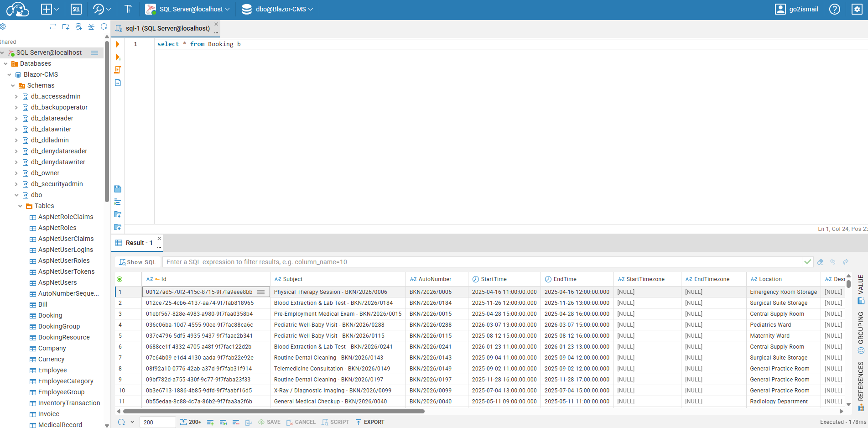Screen dimensions: 868x428
Task: Collapse the Databases tree node
Action: (x=5, y=64)
